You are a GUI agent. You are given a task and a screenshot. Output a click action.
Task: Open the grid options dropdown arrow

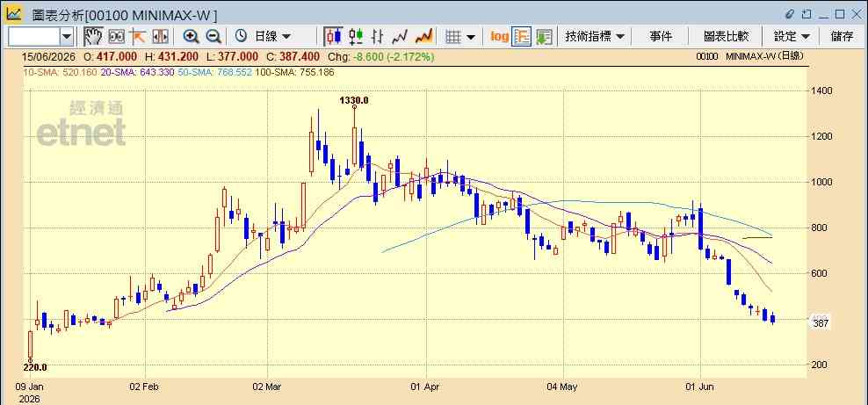coord(471,37)
